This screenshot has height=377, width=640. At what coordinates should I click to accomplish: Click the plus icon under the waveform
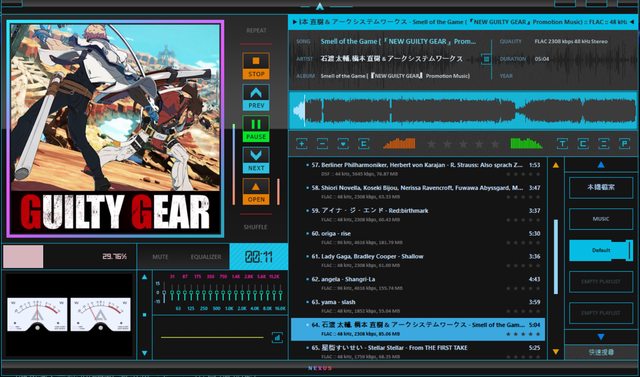click(302, 144)
